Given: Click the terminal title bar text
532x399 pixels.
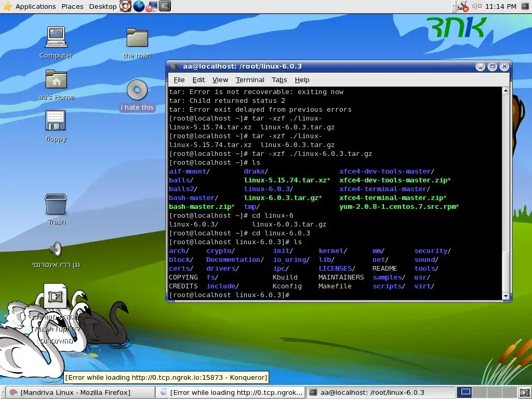Looking at the screenshot, I should click(242, 66).
